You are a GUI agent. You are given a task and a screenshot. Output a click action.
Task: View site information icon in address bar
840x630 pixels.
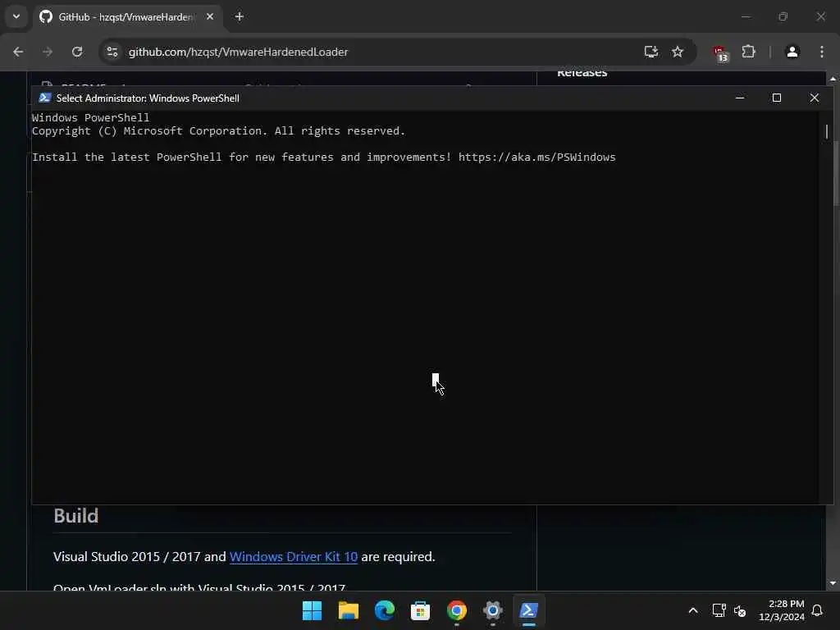(x=112, y=52)
